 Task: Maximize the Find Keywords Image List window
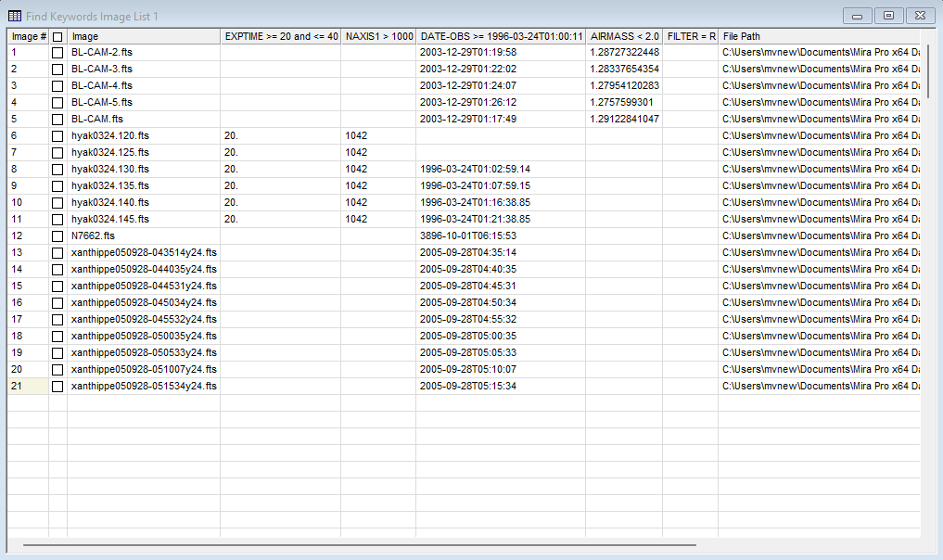pos(888,16)
